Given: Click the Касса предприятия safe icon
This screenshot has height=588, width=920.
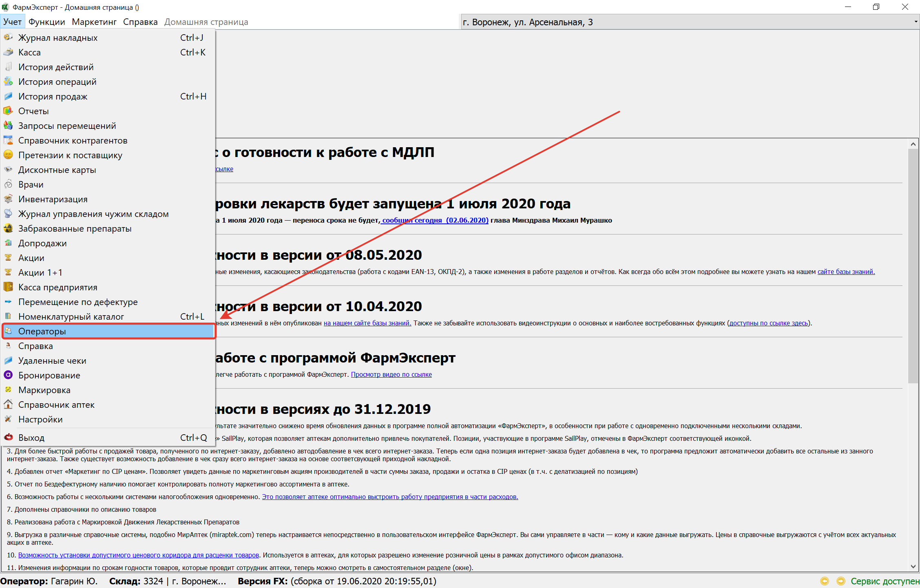Looking at the screenshot, I should 8,287.
